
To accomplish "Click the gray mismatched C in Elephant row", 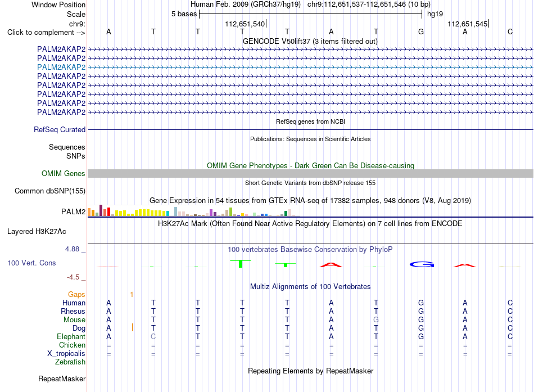I will click(x=153, y=337).
